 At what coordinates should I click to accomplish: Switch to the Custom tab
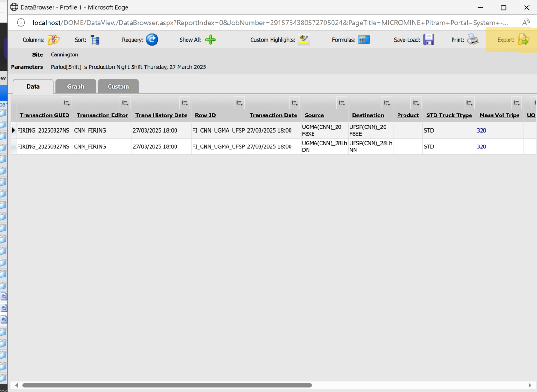click(x=118, y=86)
